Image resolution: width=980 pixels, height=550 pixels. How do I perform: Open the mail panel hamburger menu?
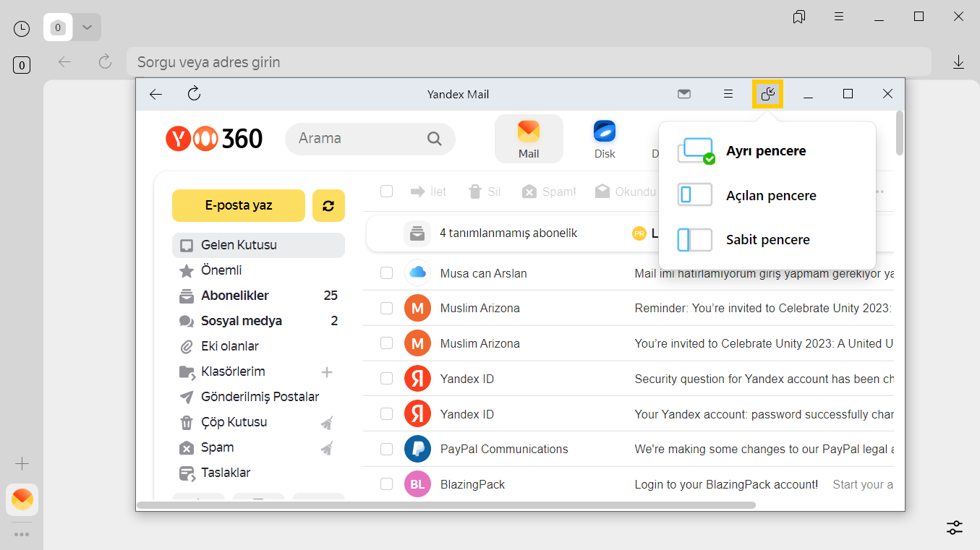(x=728, y=94)
